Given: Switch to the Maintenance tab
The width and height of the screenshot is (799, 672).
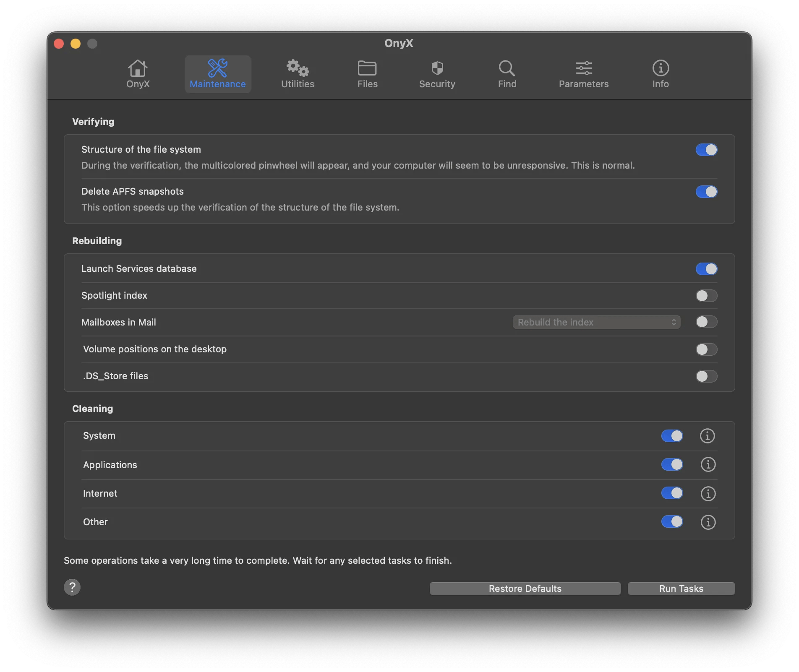Looking at the screenshot, I should click(x=217, y=75).
